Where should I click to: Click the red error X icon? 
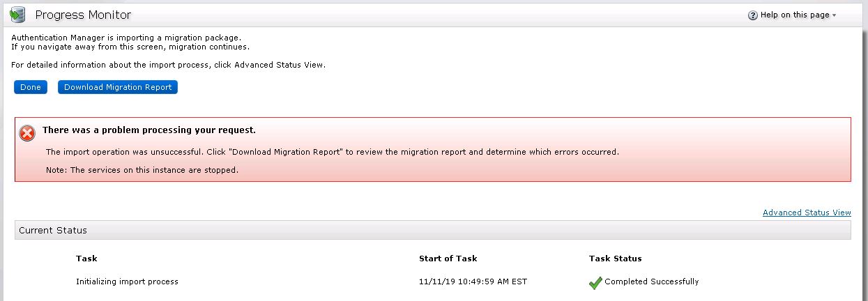point(27,133)
